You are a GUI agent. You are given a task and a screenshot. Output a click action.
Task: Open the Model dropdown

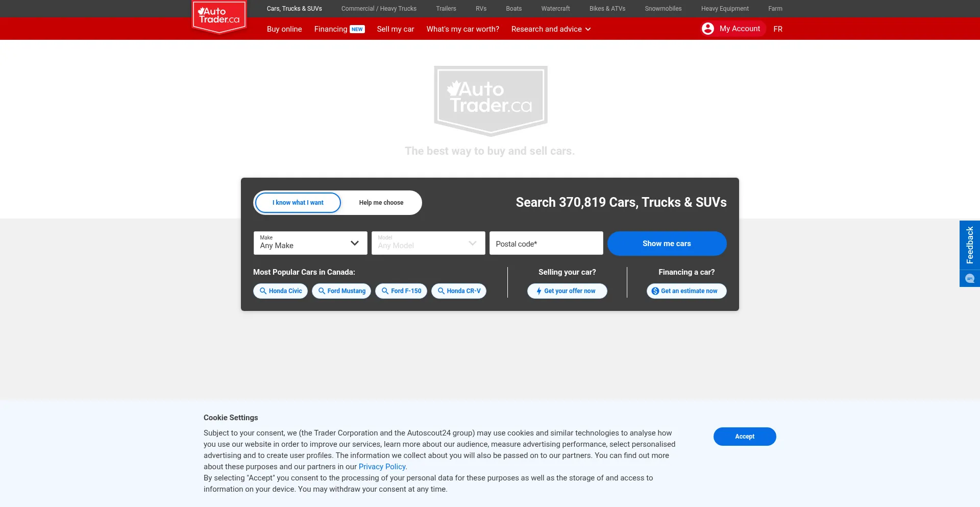(x=428, y=243)
